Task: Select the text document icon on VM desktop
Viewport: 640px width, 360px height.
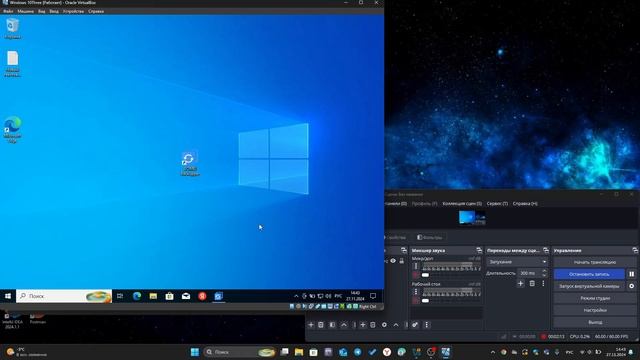Action: [13, 64]
